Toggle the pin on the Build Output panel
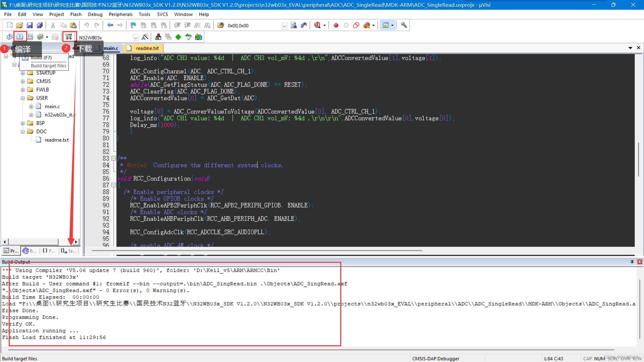 (x=632, y=262)
